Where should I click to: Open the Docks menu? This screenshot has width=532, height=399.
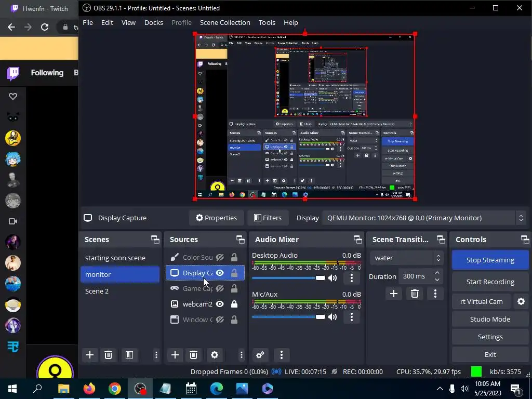tap(153, 22)
